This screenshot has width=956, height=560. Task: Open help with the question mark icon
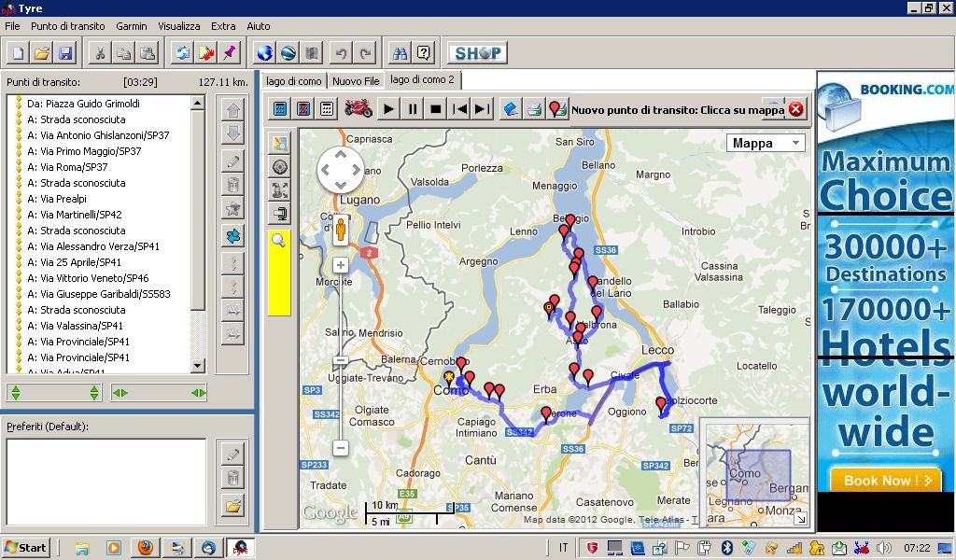pyautogui.click(x=424, y=53)
